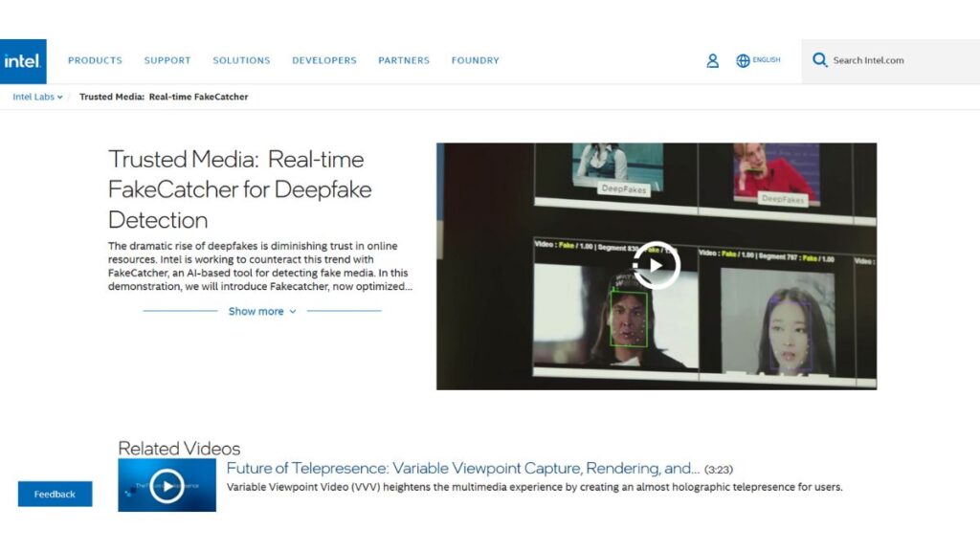Open the English language selector

tap(767, 60)
